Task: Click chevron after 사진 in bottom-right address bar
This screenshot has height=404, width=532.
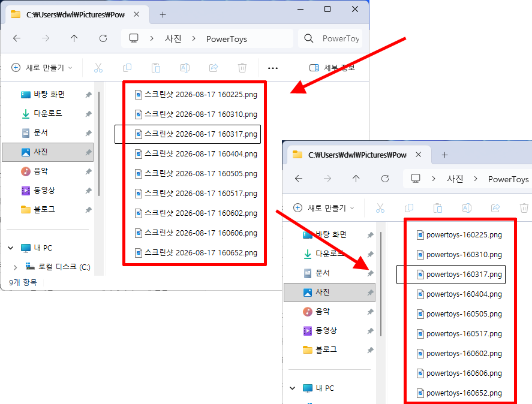Action: (x=476, y=179)
